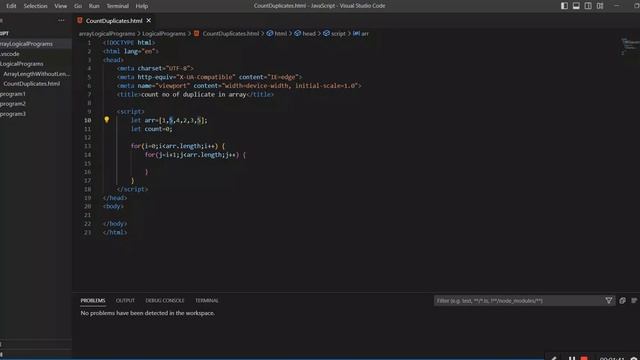Switch to the TERMINAL panel tab
This screenshot has width=640, height=360.
(207, 300)
